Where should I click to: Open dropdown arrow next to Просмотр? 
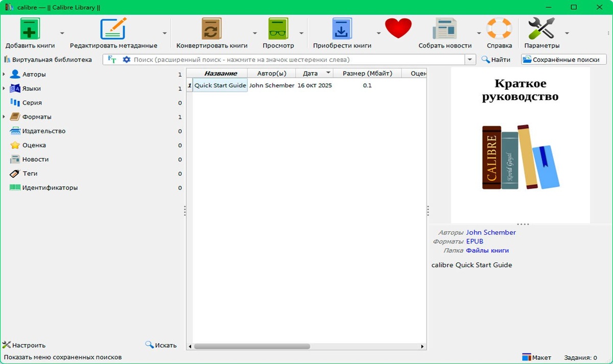tap(301, 33)
